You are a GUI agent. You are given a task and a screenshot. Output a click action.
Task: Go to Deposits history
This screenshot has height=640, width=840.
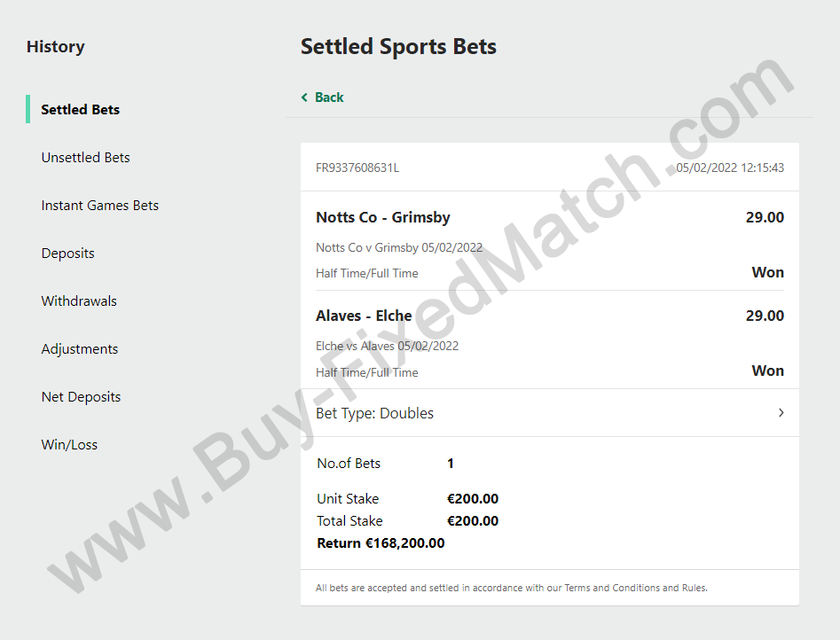tap(68, 254)
